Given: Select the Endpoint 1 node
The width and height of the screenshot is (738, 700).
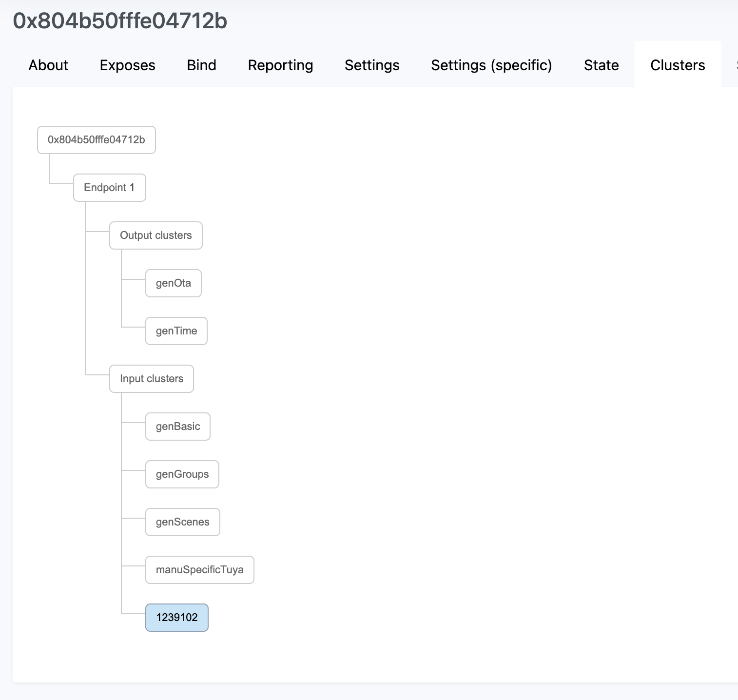Looking at the screenshot, I should coord(109,187).
